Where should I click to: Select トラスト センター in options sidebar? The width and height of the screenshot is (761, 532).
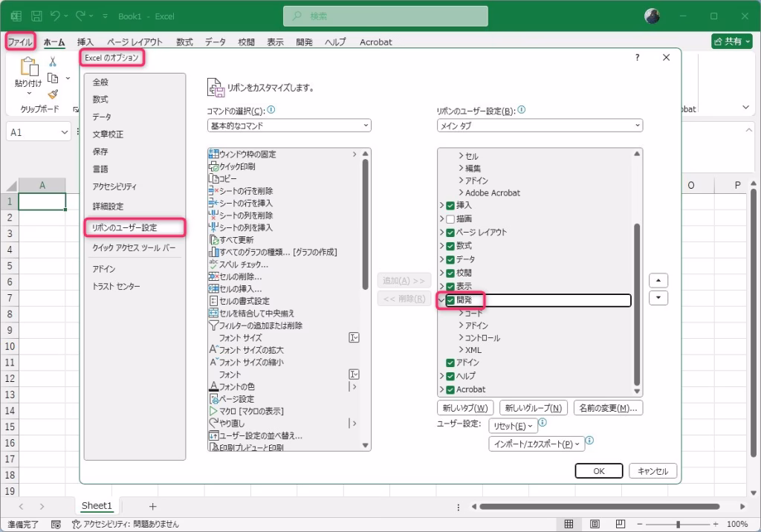135,286
